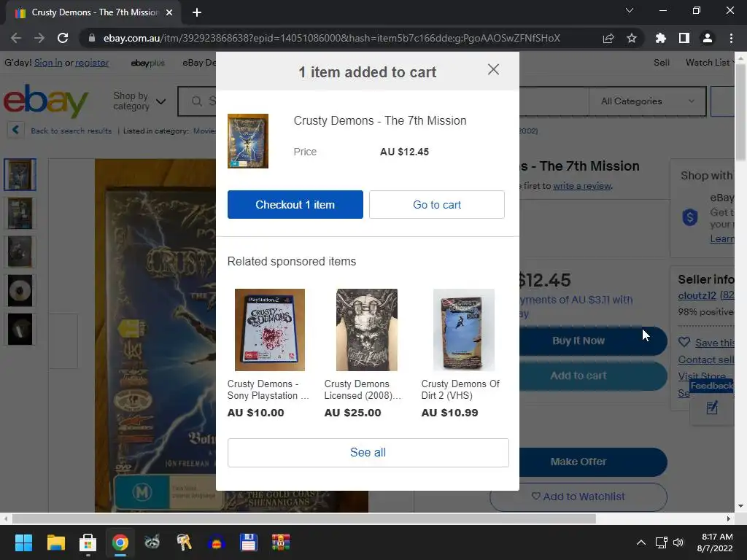Expand the Shop by category dropdown

(139, 101)
